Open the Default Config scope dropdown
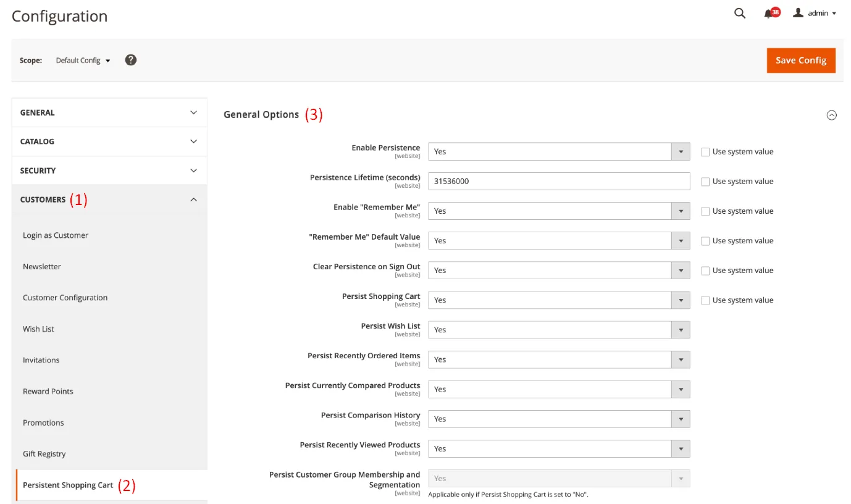Image resolution: width=851 pixels, height=504 pixels. (x=83, y=61)
